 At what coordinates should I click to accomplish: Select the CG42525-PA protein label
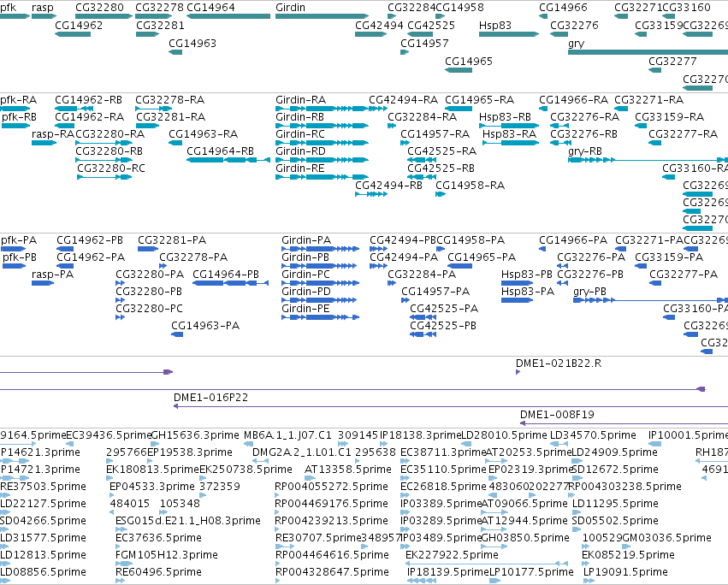444,309
